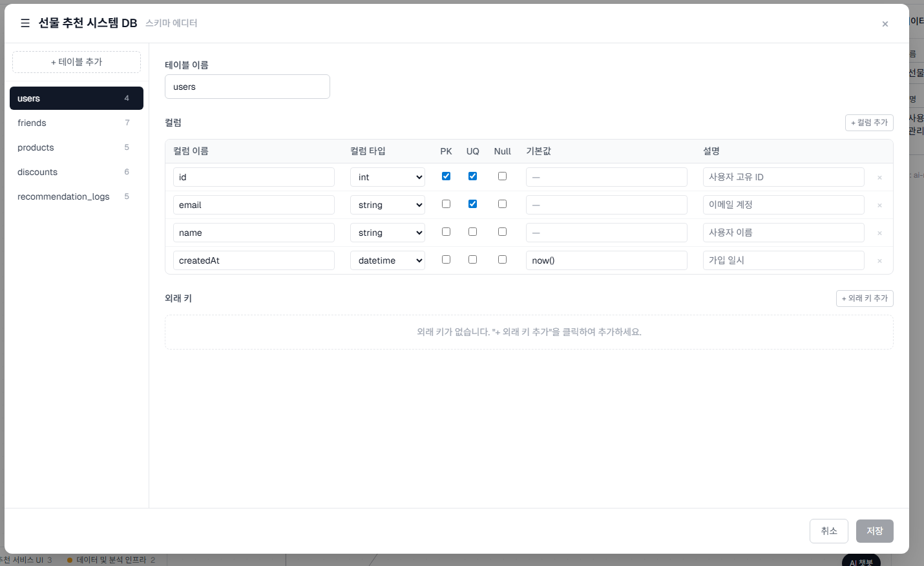Check the PK checkbox for createdAt
The height and width of the screenshot is (566, 924).
coord(446,260)
